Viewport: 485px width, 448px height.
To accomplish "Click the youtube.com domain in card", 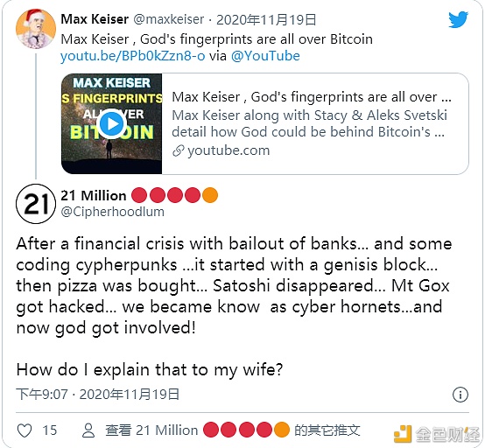I will pyautogui.click(x=228, y=150).
